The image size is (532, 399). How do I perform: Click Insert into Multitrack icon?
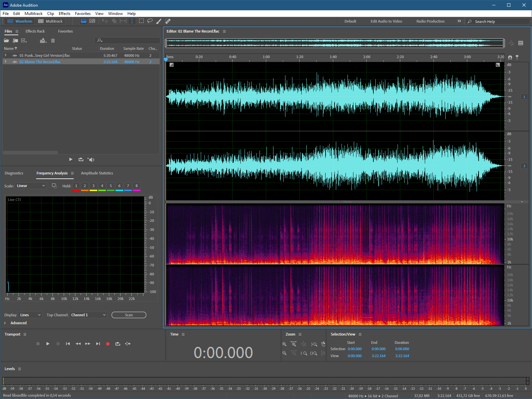coord(43,41)
